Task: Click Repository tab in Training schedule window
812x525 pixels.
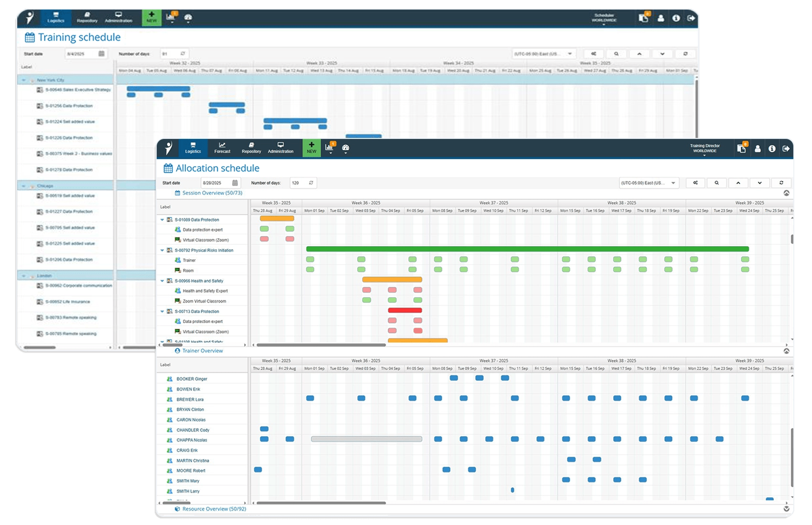Action: [x=87, y=18]
